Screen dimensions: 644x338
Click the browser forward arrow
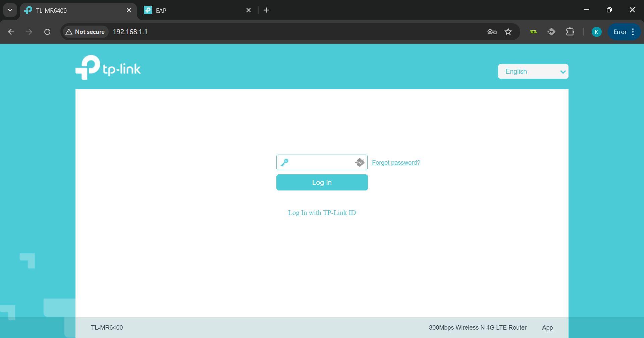29,32
